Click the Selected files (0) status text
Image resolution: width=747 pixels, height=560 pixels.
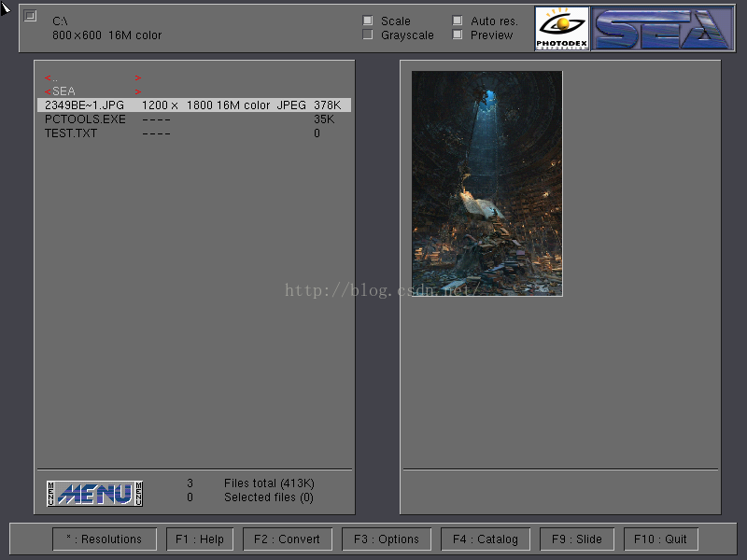tap(269, 497)
